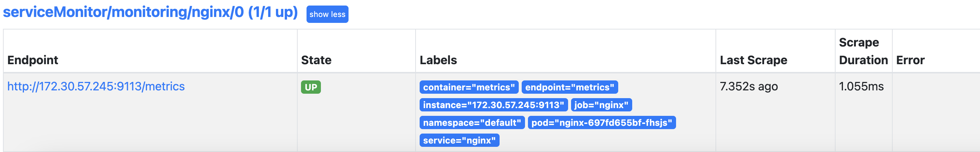Click the empty Error cell in the row

(x=936, y=113)
